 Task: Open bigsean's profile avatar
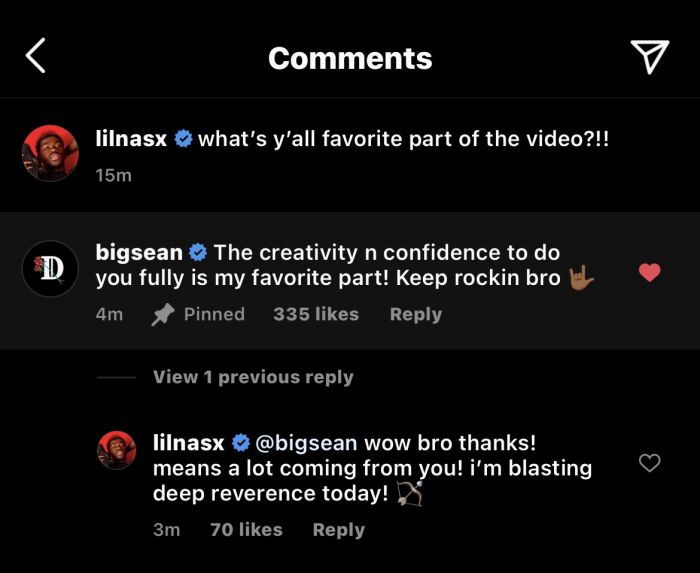(50, 269)
